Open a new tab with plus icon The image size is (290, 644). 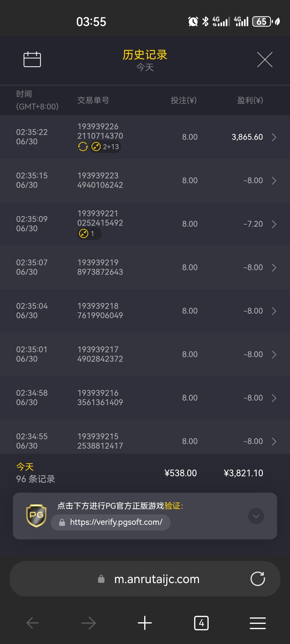click(x=145, y=623)
